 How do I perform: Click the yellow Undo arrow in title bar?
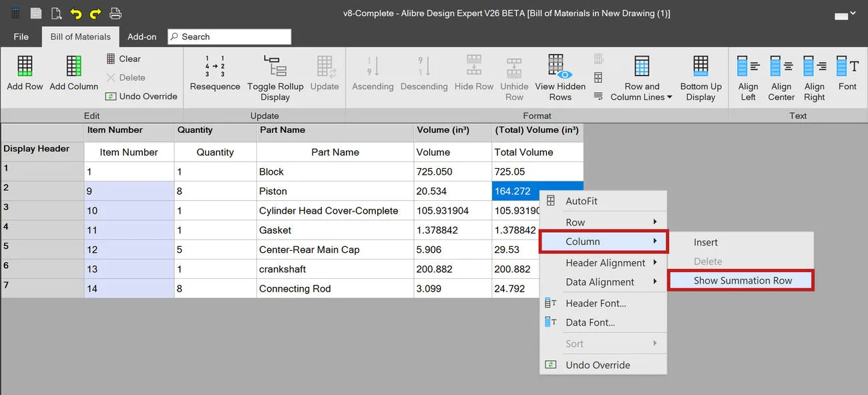[75, 13]
